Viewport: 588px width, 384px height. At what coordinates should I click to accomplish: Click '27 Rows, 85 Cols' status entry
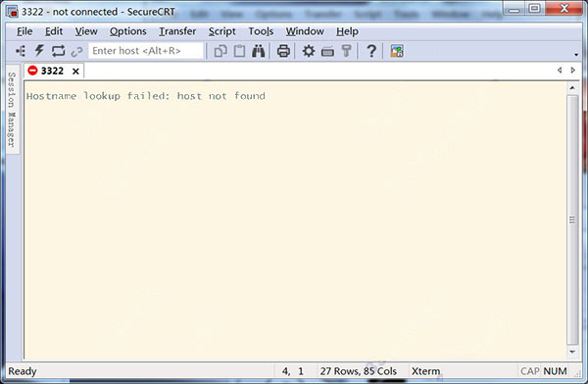coord(358,371)
